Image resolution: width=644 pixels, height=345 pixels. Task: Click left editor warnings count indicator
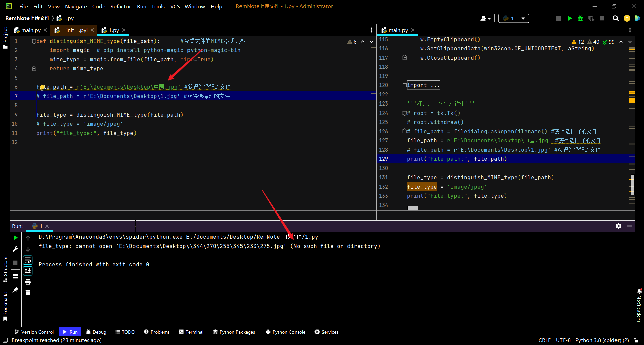352,42
